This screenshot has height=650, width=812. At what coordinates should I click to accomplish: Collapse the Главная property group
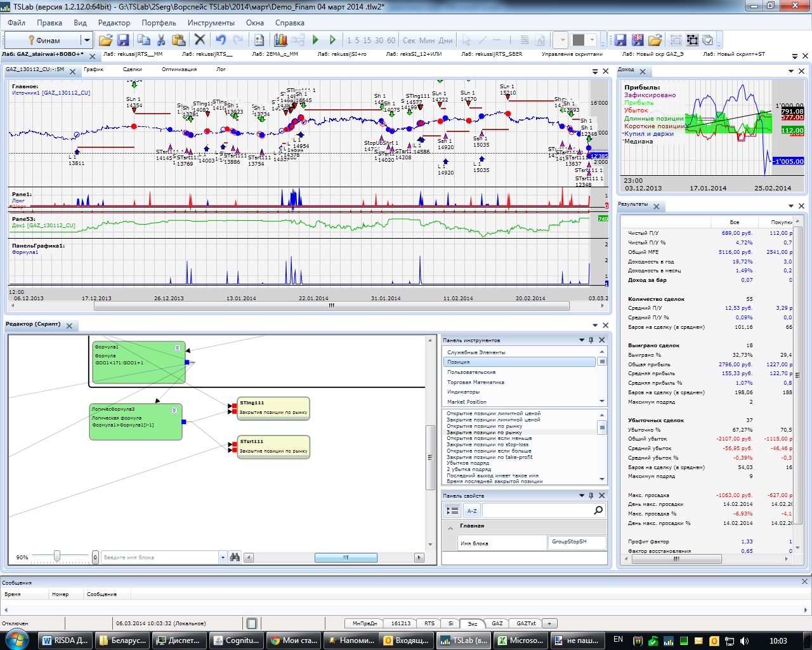tap(450, 527)
